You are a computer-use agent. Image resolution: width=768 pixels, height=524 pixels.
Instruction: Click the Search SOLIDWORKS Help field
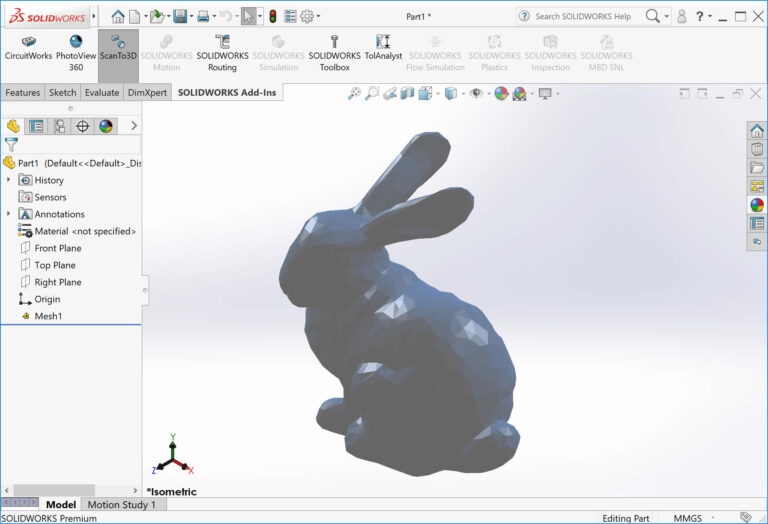(x=583, y=16)
